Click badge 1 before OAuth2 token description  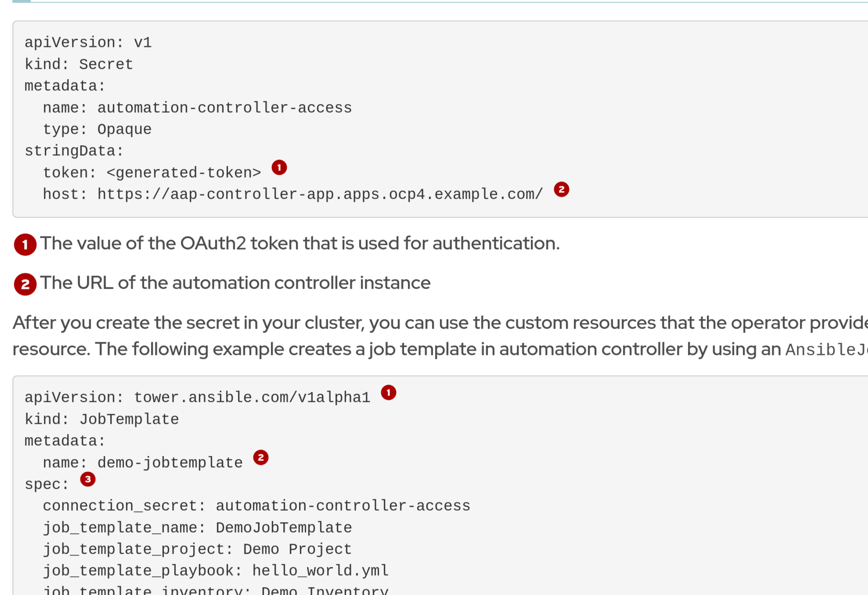pos(25,244)
